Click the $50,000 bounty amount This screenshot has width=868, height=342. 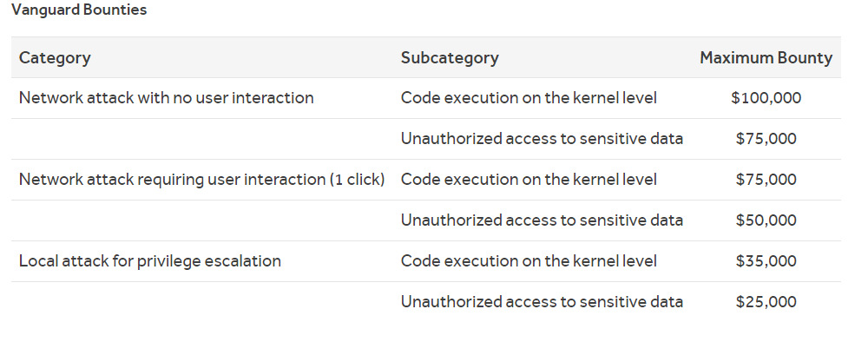pos(766,220)
